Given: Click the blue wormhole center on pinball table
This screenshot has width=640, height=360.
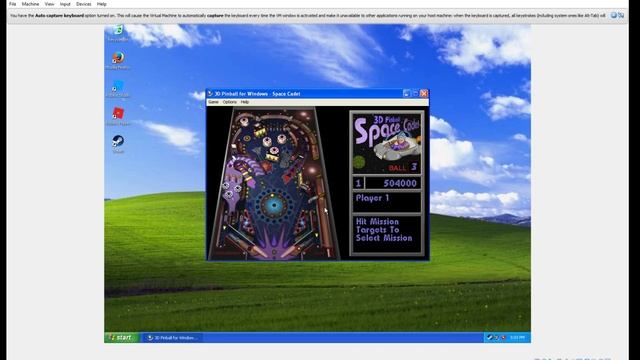Looking at the screenshot, I should coord(273,205).
